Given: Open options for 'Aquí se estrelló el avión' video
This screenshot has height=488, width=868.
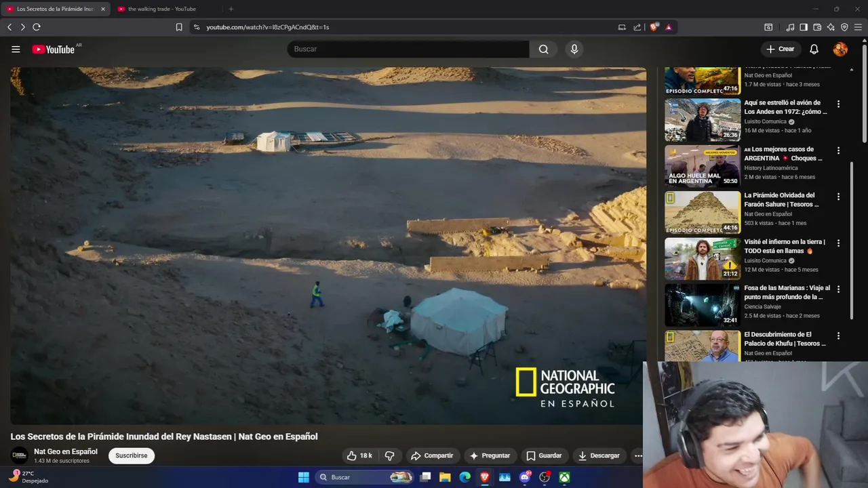Looking at the screenshot, I should (x=838, y=104).
